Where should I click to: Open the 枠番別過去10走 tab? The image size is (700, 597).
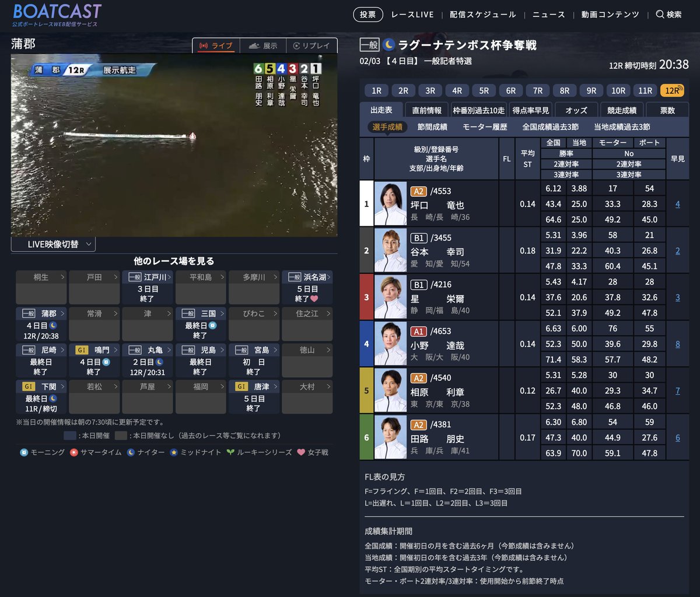click(479, 110)
